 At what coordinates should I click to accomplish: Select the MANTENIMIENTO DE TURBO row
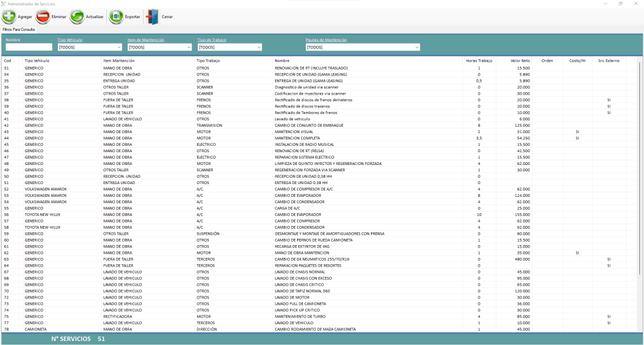300,317
